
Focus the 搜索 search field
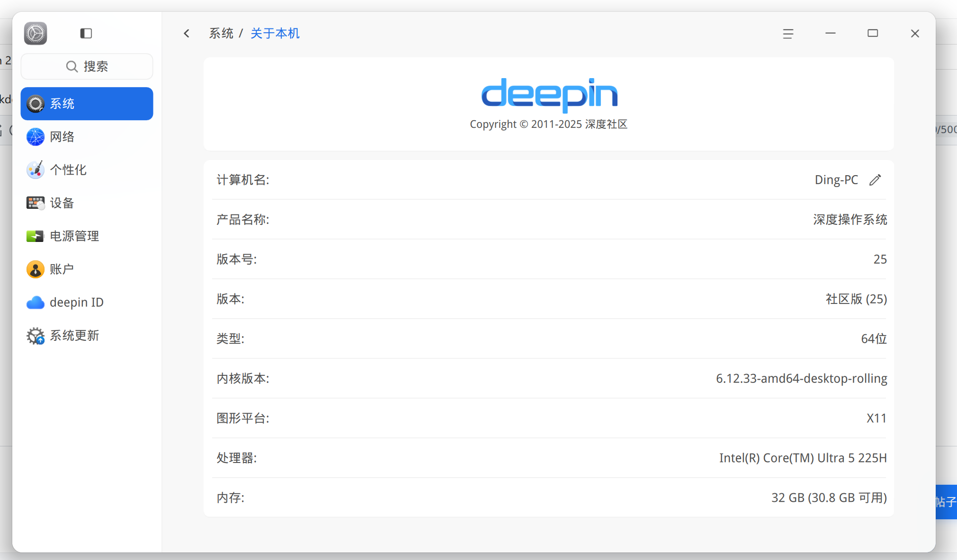(87, 66)
